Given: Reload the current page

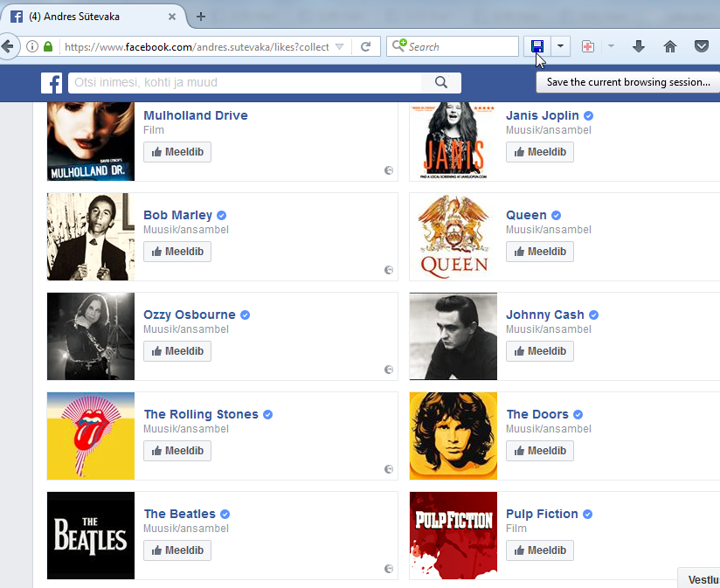Looking at the screenshot, I should 365,47.
